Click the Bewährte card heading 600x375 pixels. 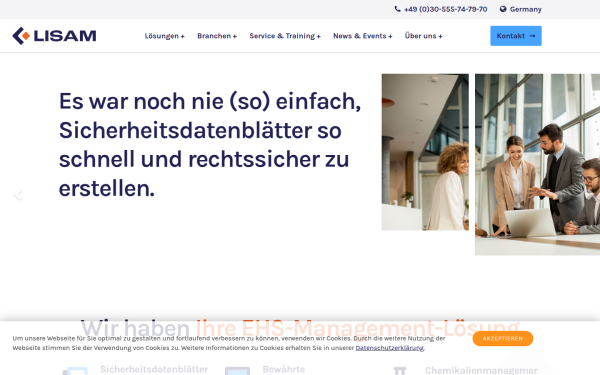(284, 370)
